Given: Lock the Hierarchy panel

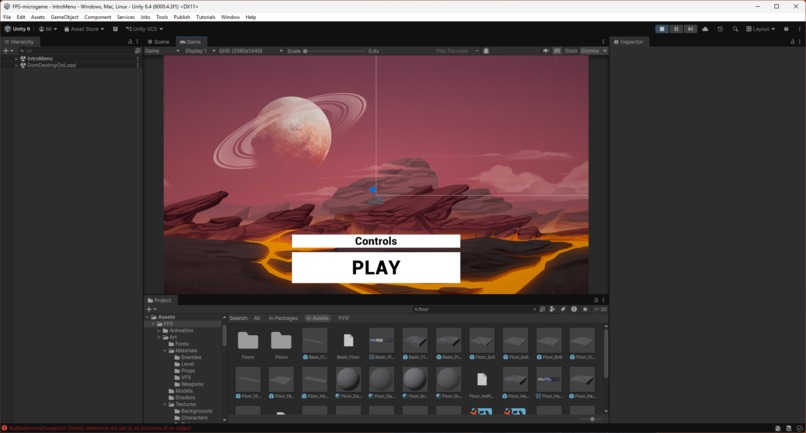Looking at the screenshot, I should click(x=130, y=42).
